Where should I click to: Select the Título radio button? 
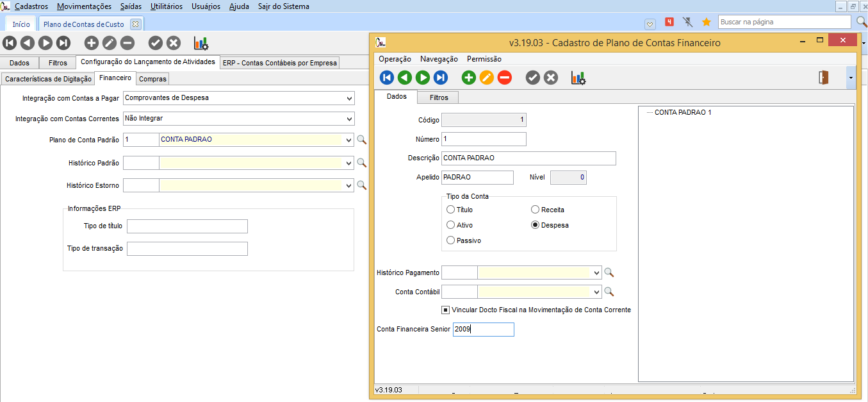pos(451,210)
